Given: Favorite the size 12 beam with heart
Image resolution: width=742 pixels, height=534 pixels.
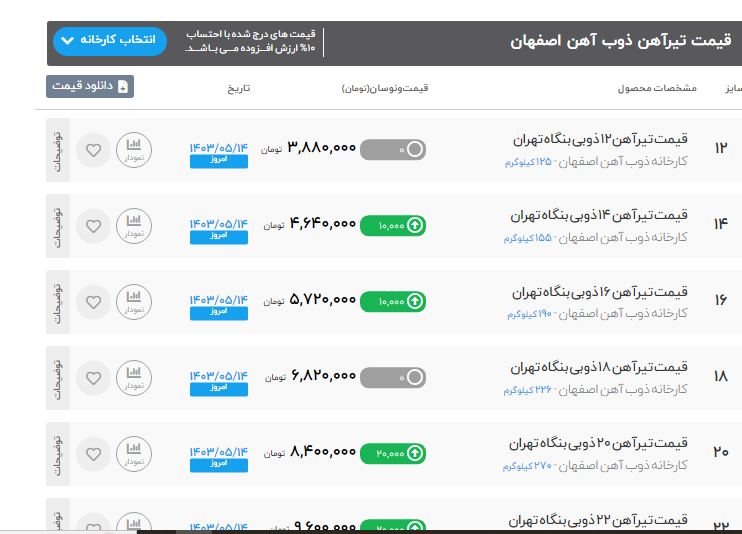Looking at the screenshot, I should 93,150.
